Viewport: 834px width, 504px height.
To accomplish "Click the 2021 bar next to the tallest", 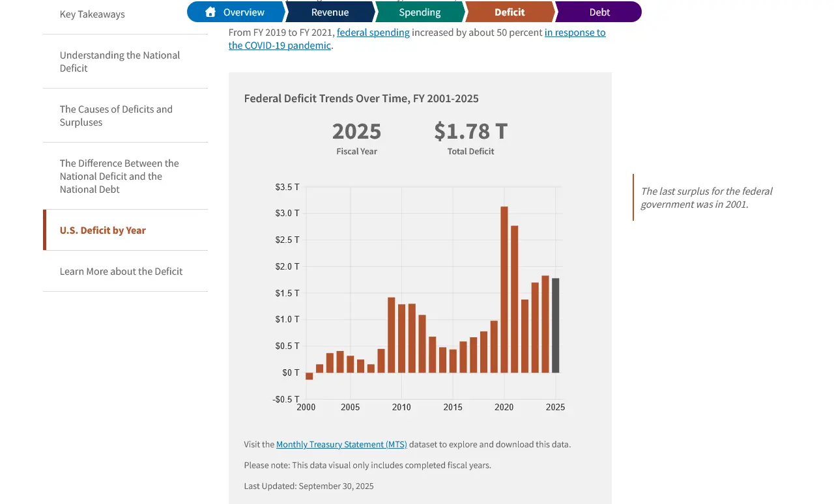I will [514, 300].
